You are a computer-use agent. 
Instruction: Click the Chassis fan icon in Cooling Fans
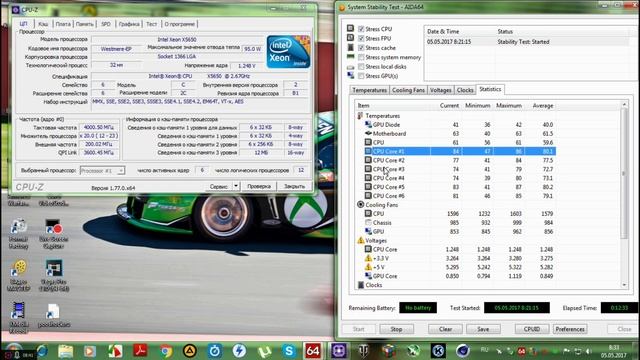click(x=368, y=222)
